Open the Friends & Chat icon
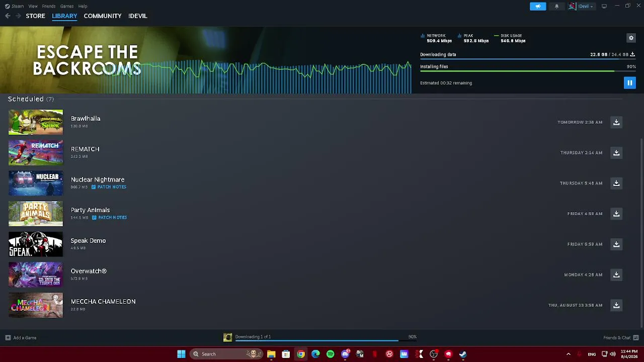 tap(636, 337)
